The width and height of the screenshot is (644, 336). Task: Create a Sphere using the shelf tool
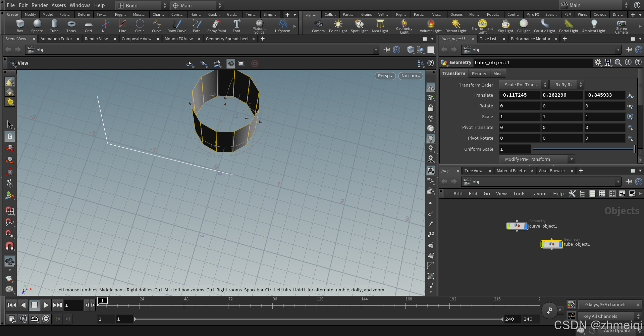pos(37,26)
